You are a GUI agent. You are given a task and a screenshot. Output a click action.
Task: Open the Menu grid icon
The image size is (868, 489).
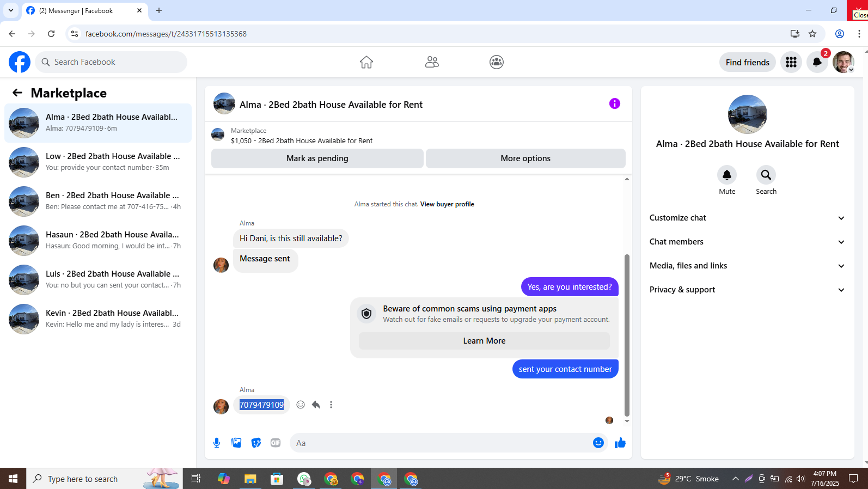pos(791,62)
